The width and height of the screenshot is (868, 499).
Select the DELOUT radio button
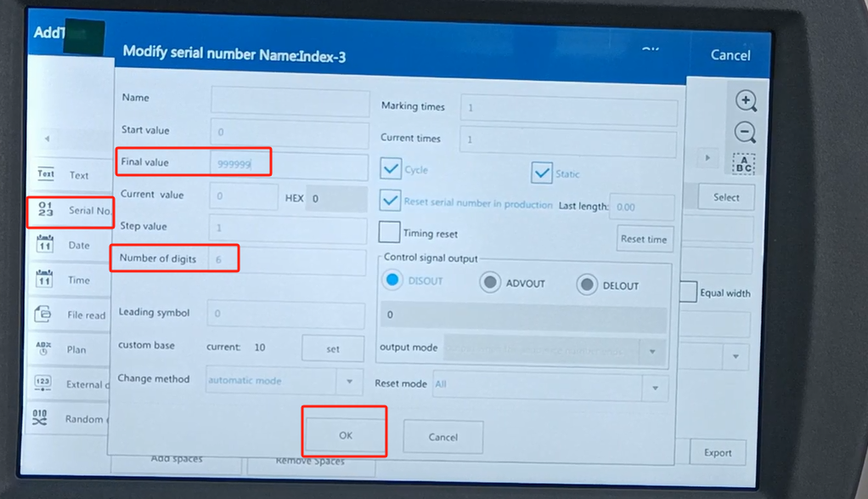point(587,285)
